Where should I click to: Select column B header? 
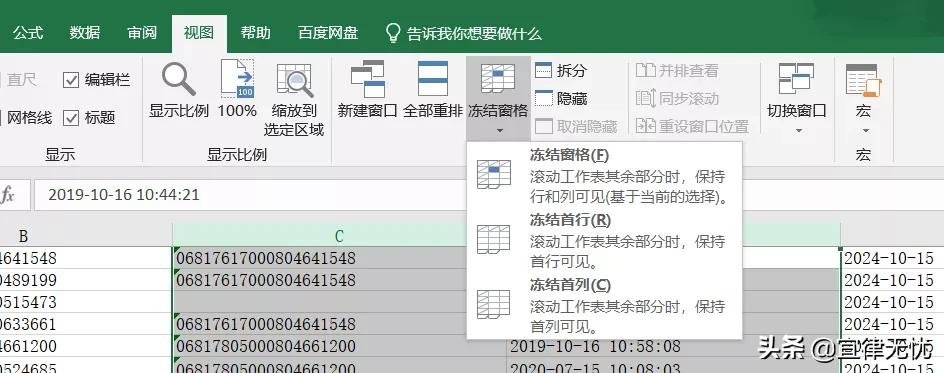coord(86,235)
